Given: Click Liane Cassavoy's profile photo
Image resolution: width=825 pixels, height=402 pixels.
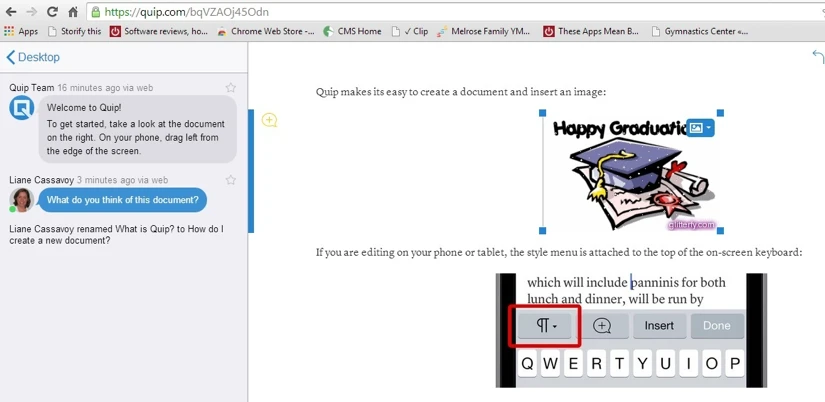Looking at the screenshot, I should [x=21, y=200].
